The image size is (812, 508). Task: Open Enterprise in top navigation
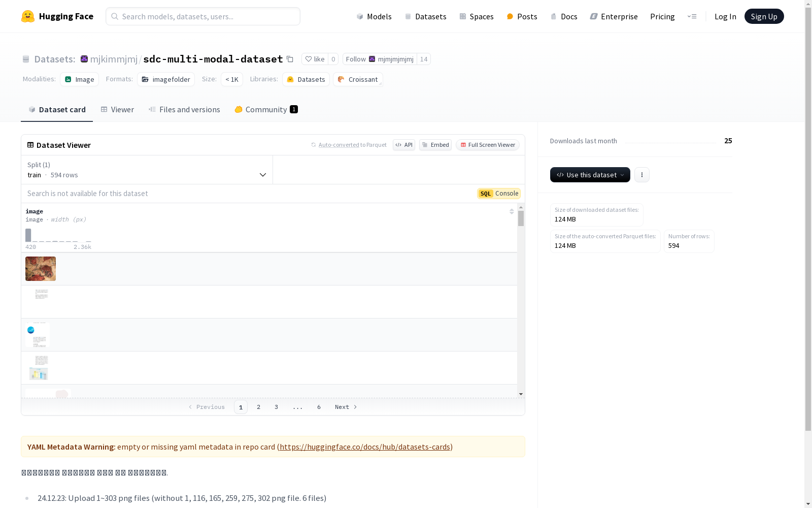point(614,16)
